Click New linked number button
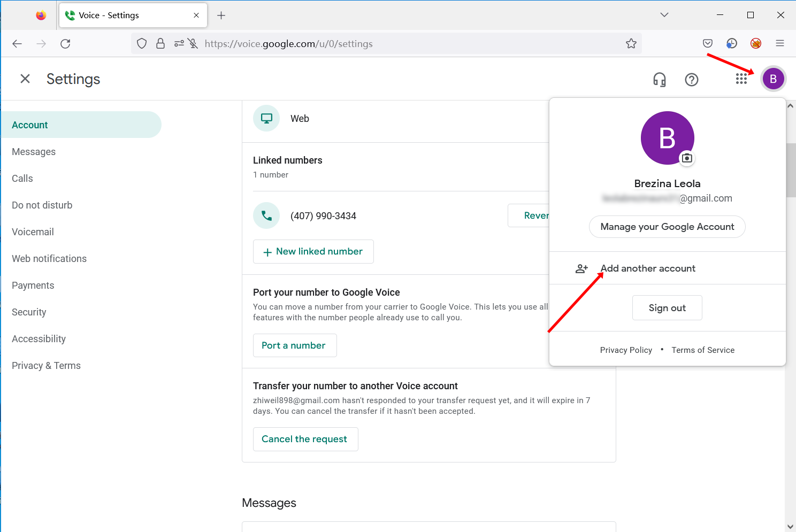The image size is (796, 532). click(313, 252)
